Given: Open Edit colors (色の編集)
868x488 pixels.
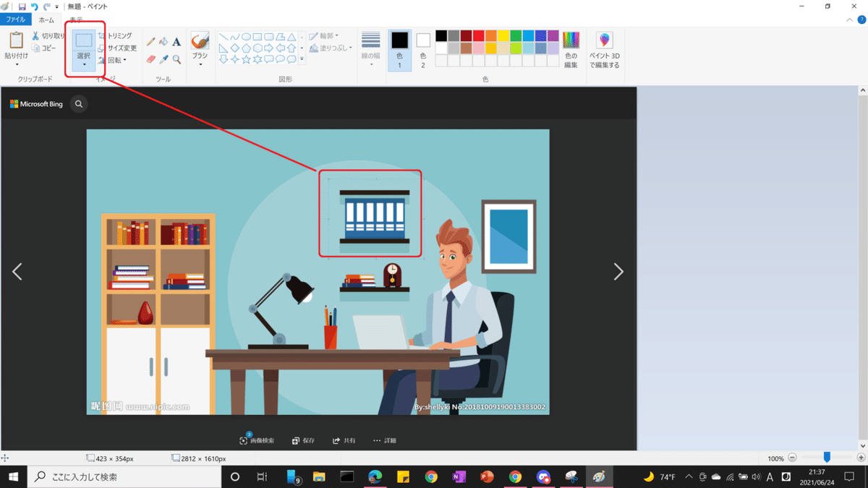Looking at the screenshot, I should pos(571,50).
